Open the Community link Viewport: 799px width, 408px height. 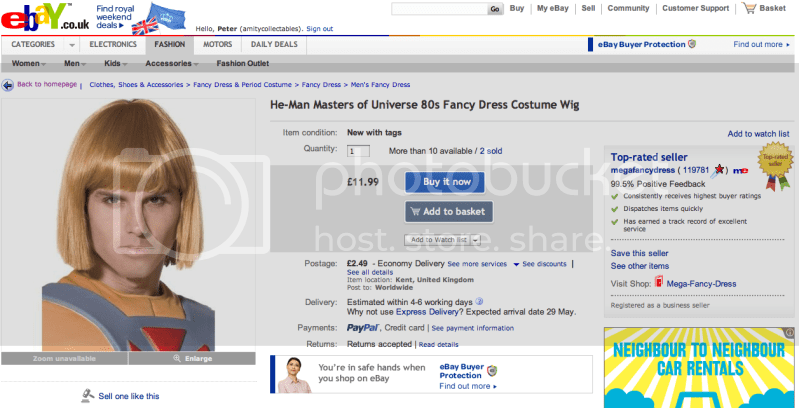pyautogui.click(x=628, y=8)
